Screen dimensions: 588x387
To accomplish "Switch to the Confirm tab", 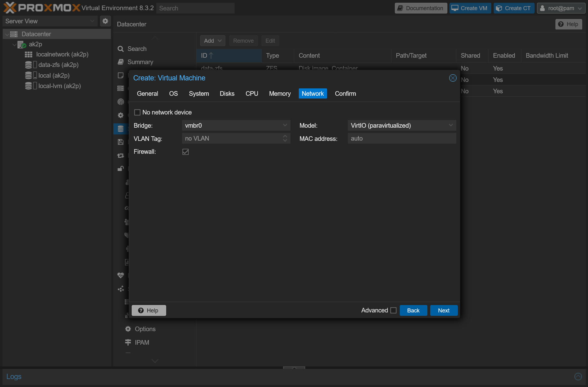I will 345,94.
